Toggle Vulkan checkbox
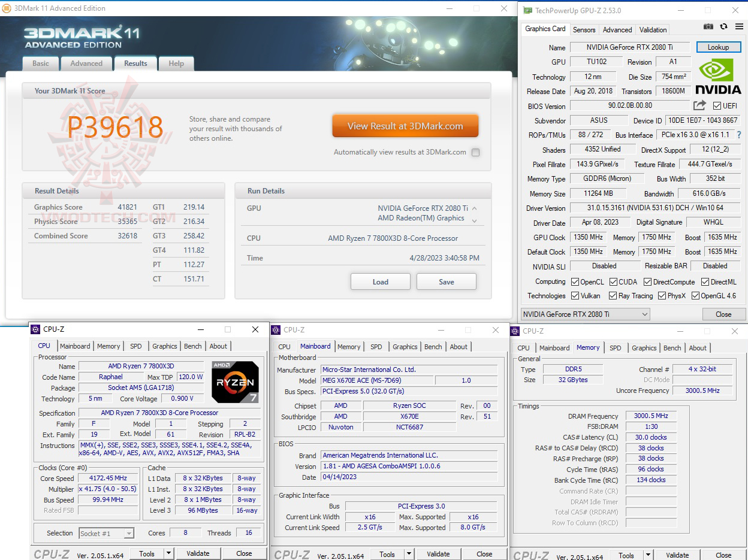Image resolution: width=748 pixels, height=560 pixels. (575, 296)
